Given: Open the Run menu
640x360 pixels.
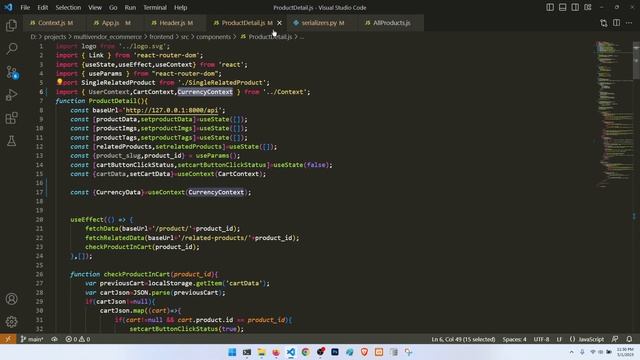Looking at the screenshot, I should click(130, 7).
